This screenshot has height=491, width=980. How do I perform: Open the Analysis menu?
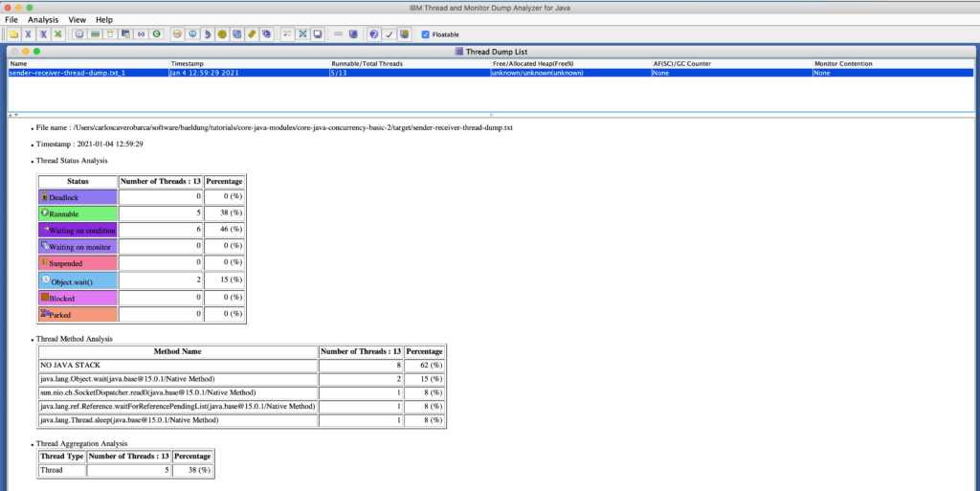[42, 19]
